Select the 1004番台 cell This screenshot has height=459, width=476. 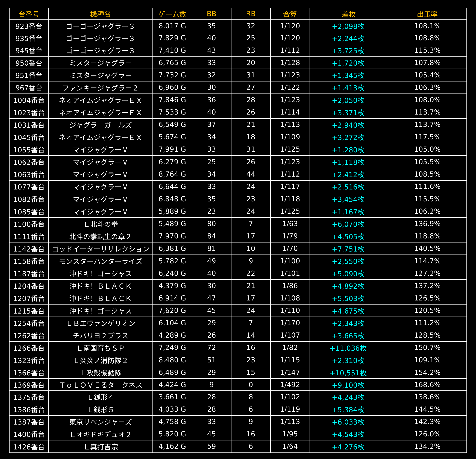click(x=29, y=100)
